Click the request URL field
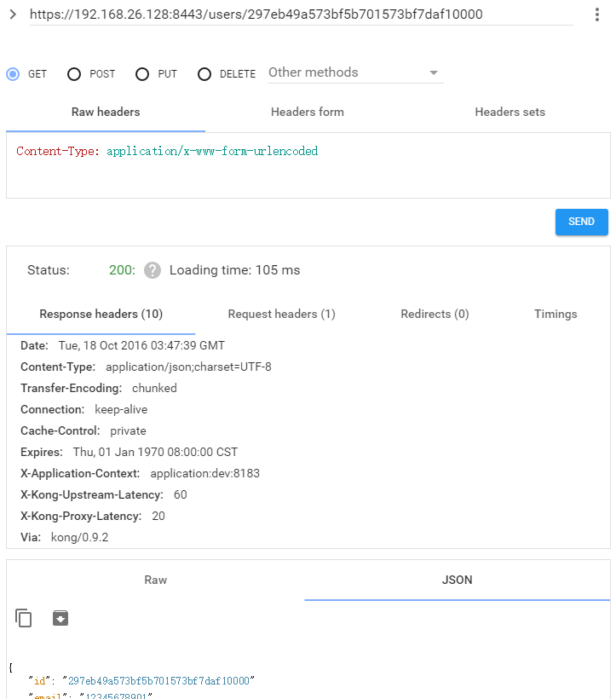This screenshot has width=616, height=699. [x=301, y=14]
